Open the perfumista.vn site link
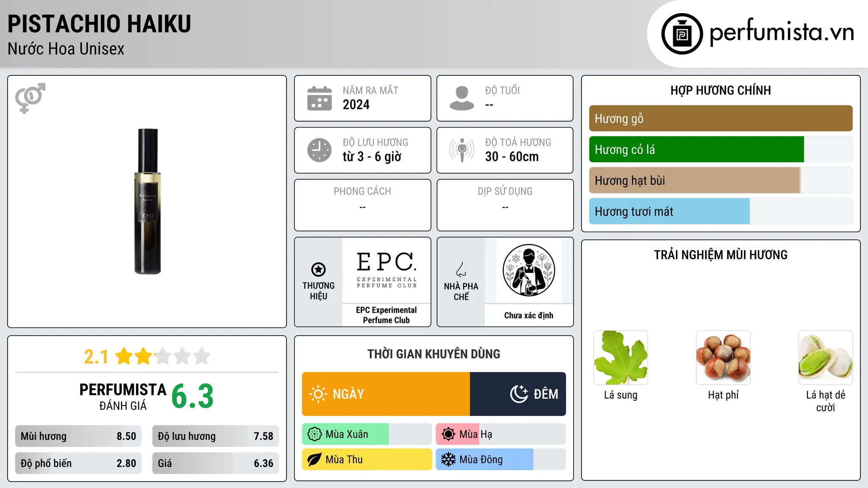The height and width of the screenshot is (488, 868). point(782,32)
